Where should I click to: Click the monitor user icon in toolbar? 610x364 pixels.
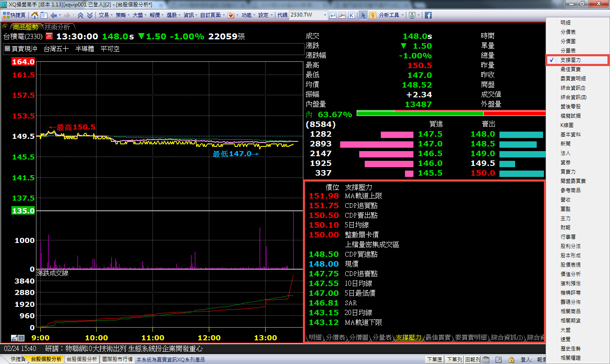point(412,15)
